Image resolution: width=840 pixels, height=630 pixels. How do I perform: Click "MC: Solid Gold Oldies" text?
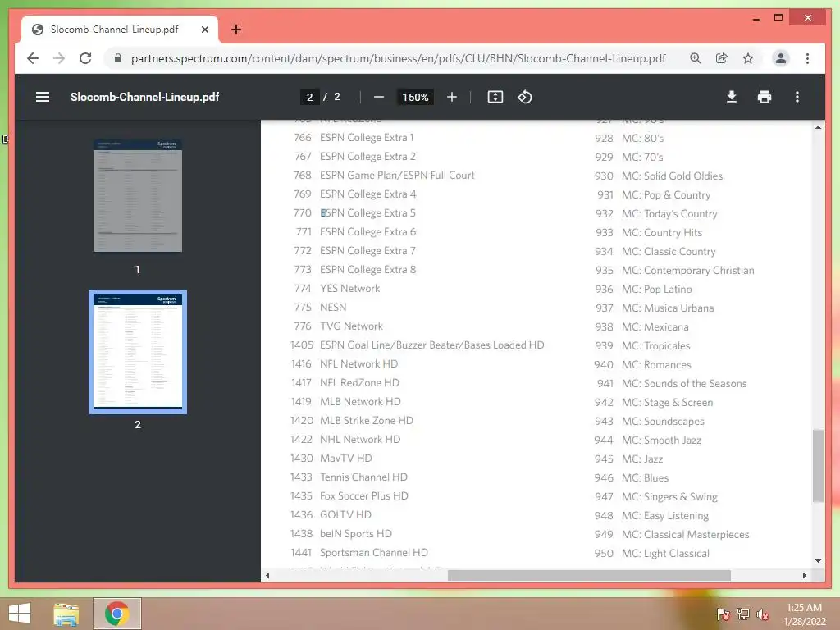(672, 176)
